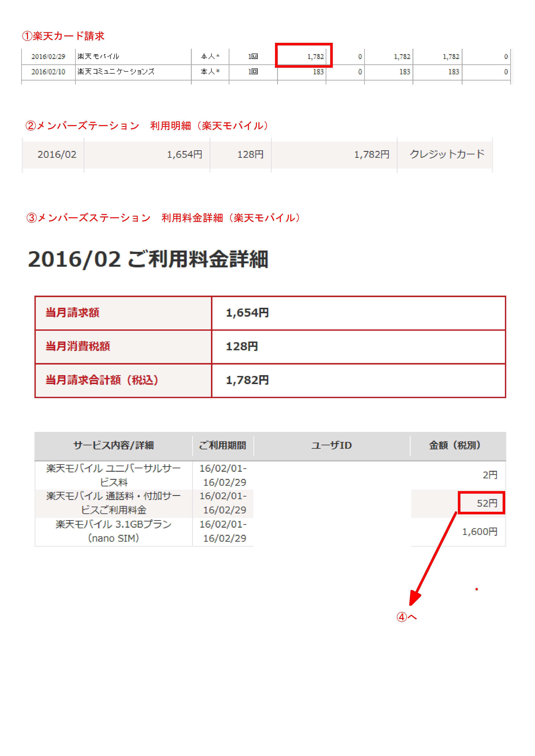Click the 1,654円 value beside 当月請求額
Image resolution: width=535 pixels, height=756 pixels.
point(247,313)
